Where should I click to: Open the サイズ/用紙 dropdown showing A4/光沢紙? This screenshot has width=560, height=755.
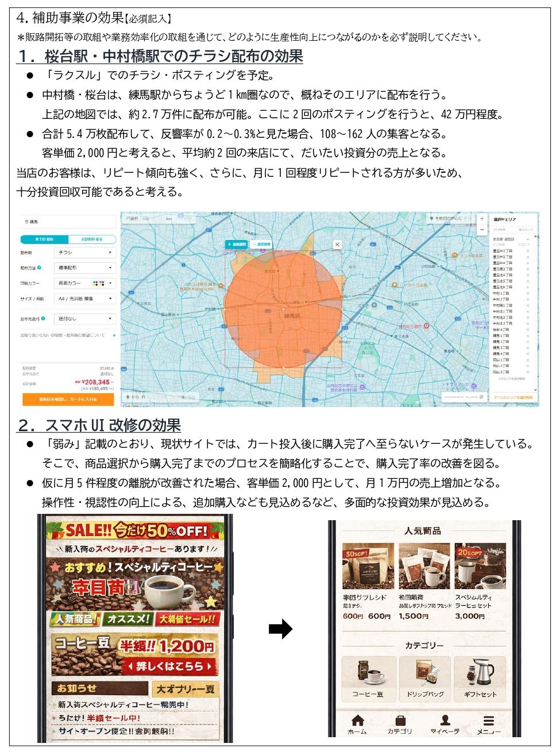(85, 299)
